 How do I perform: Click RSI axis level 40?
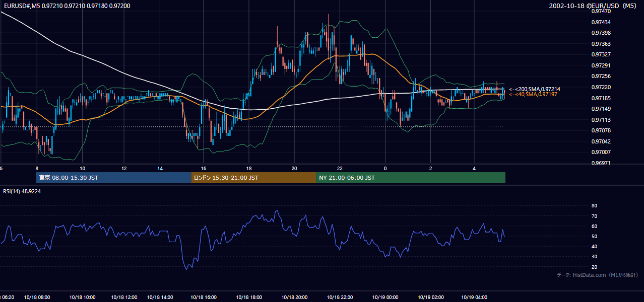tap(594, 246)
